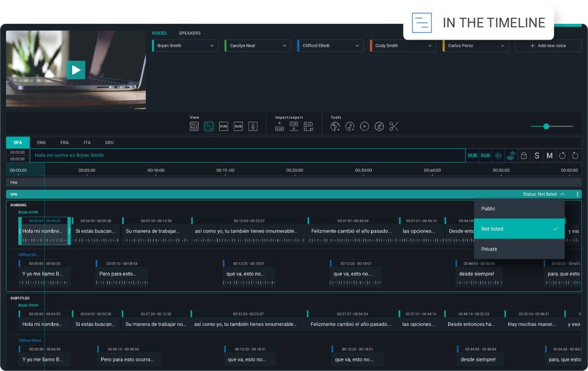Toggle the lock icon on the segment bar
588x371 pixels.
[x=523, y=156]
